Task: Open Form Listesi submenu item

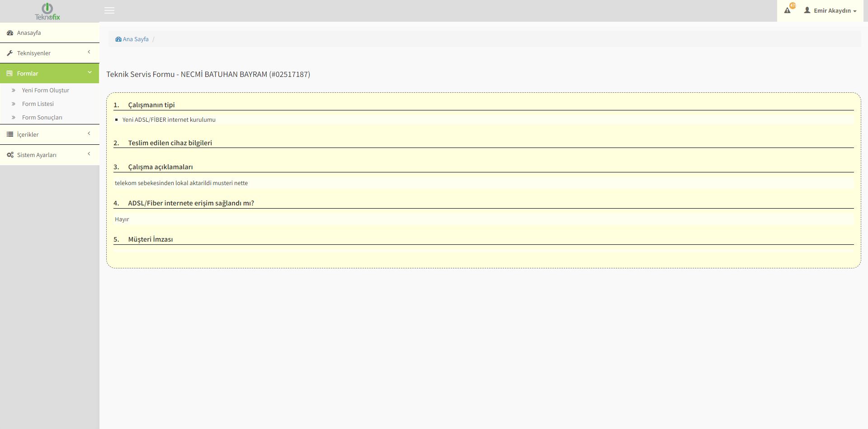Action: (38, 104)
